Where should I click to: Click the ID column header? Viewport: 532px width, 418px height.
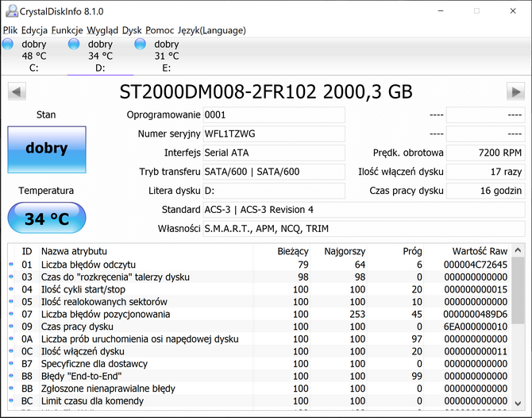coord(27,251)
